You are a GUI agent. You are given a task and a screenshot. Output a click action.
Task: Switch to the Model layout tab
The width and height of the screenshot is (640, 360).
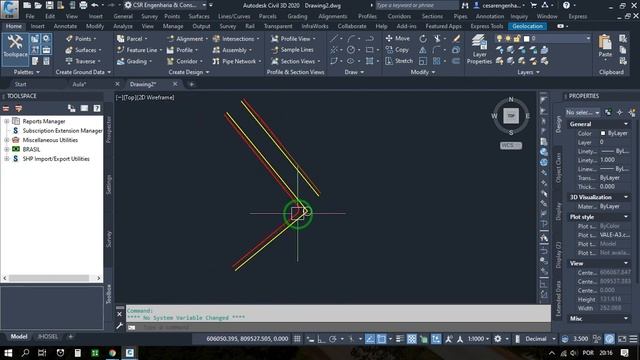[19, 337]
